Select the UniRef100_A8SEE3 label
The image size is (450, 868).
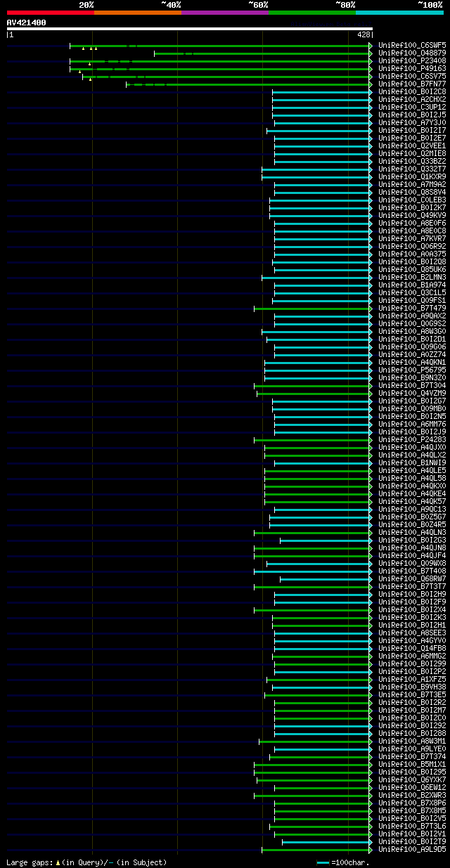point(412,633)
